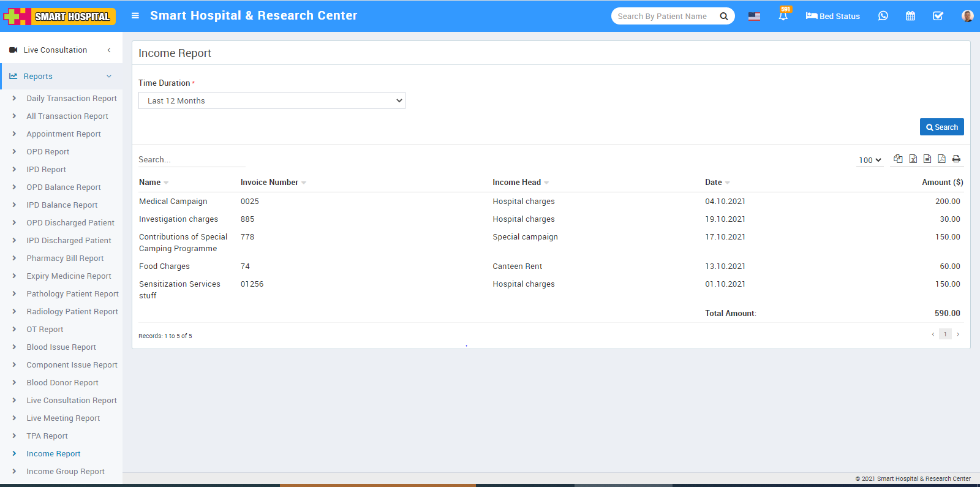The height and width of the screenshot is (487, 980).
Task: Print the income report
Action: pos(956,159)
